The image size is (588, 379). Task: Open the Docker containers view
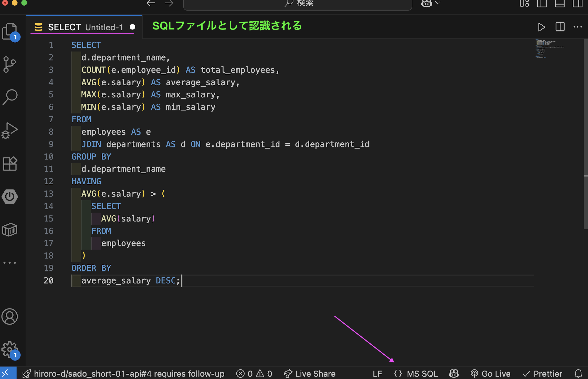click(10, 230)
